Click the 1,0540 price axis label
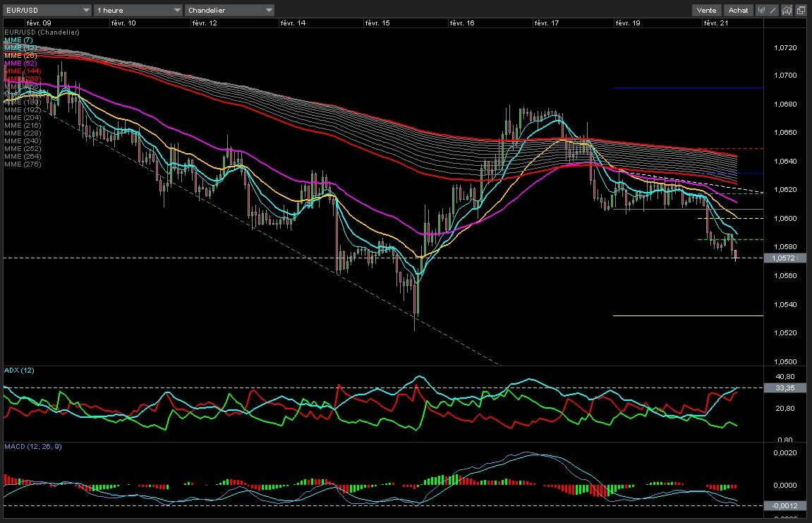 point(785,304)
